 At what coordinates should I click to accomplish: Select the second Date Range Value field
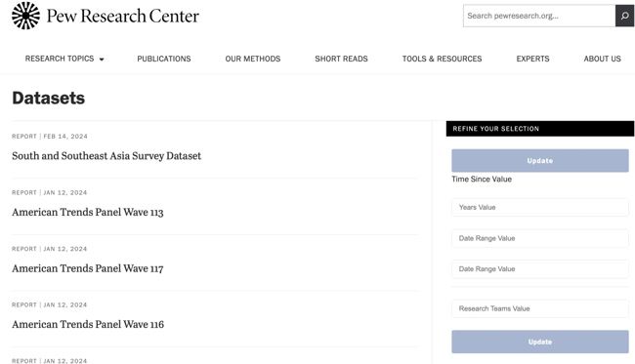point(540,269)
